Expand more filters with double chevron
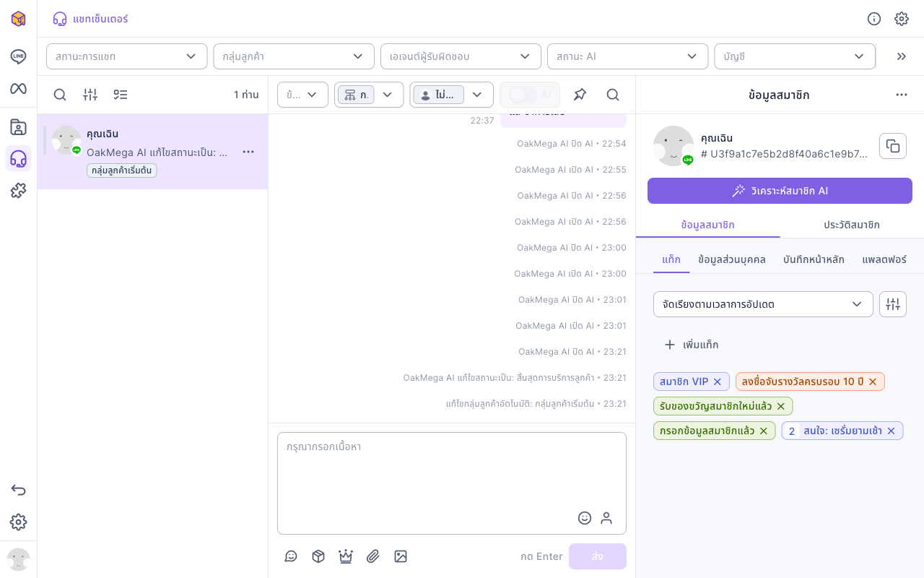 click(x=901, y=56)
